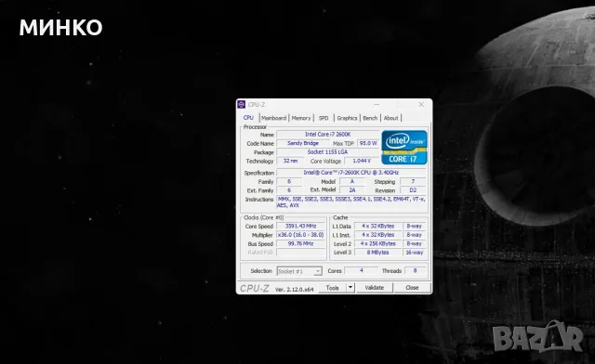Click the L1 Inst. '4 x 32 KBytes' value
595x364 pixels.
click(377, 235)
